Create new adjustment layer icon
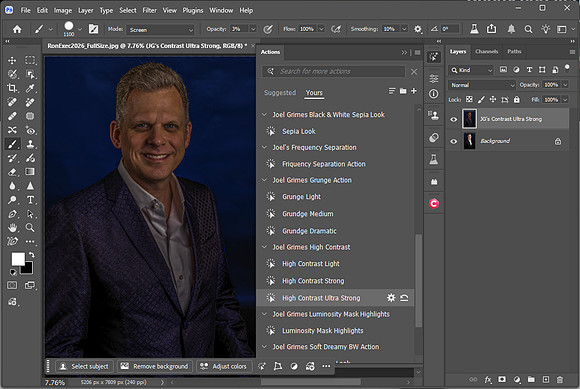The height and width of the screenshot is (389, 580). pyautogui.click(x=517, y=379)
